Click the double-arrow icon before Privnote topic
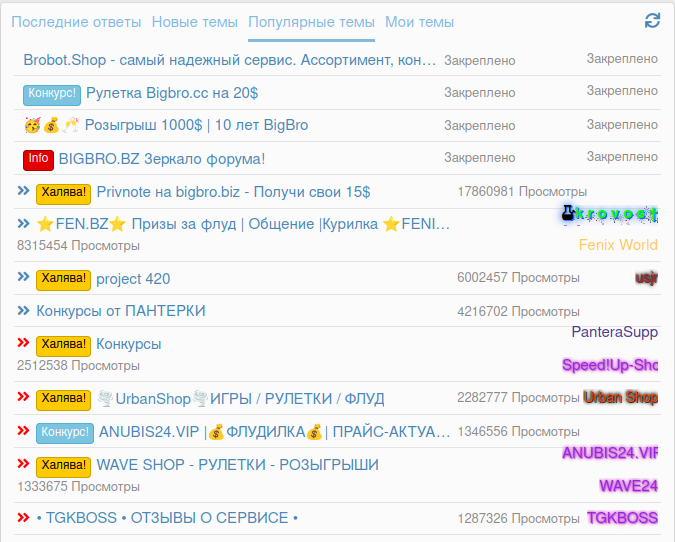 pos(23,191)
